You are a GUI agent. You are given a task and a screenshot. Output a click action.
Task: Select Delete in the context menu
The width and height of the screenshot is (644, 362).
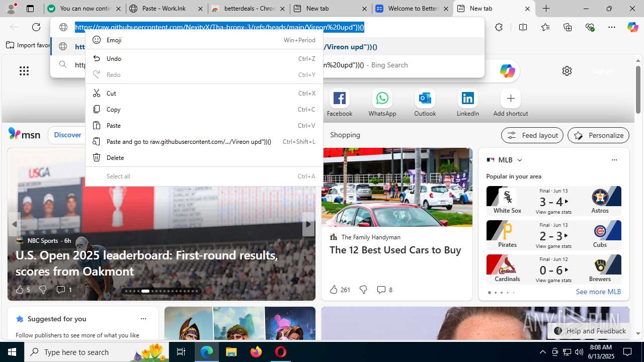coord(204,157)
